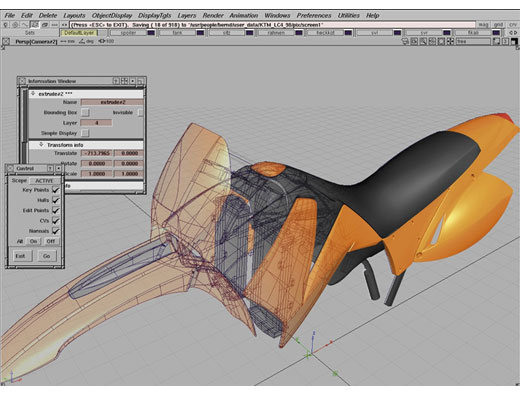This screenshot has width=520, height=395.
Task: Click the grid snap 'grid' toolbar button
Action: (498, 25)
